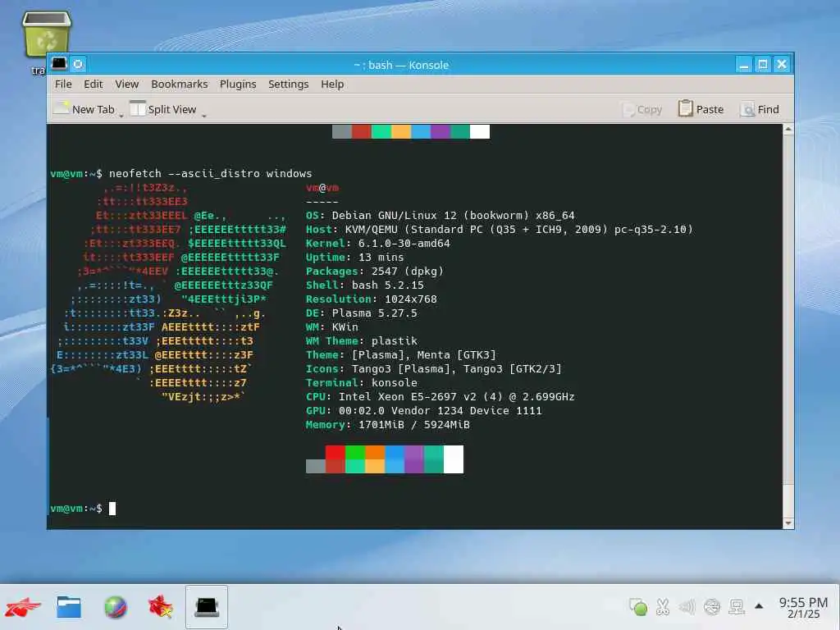Open the Edit menu
This screenshot has width=840, height=630.
tap(94, 84)
